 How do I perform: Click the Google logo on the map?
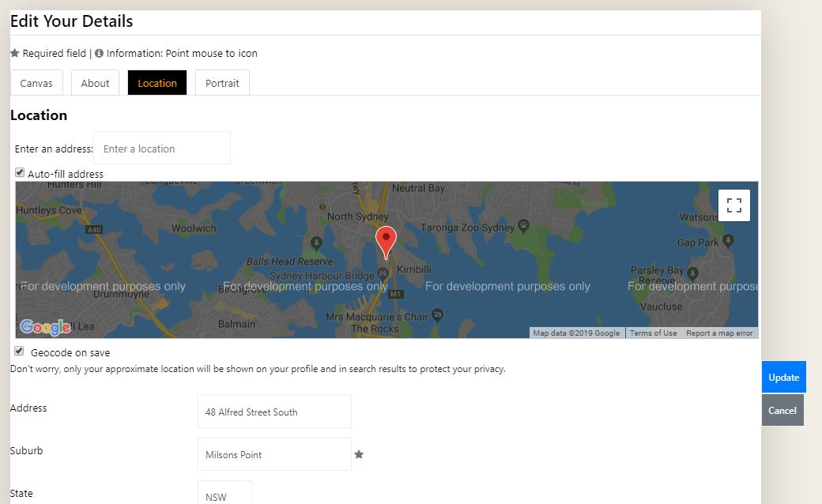point(45,327)
